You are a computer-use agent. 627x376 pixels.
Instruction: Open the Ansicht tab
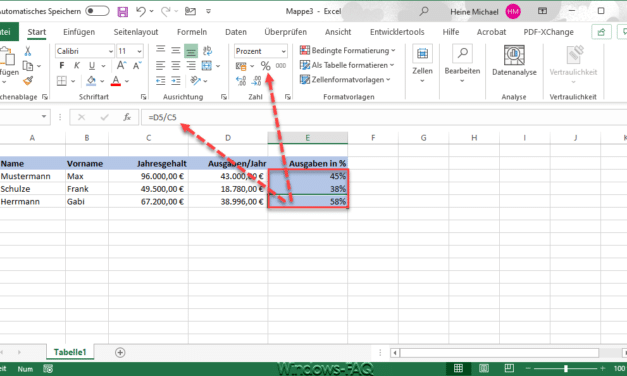(x=338, y=32)
